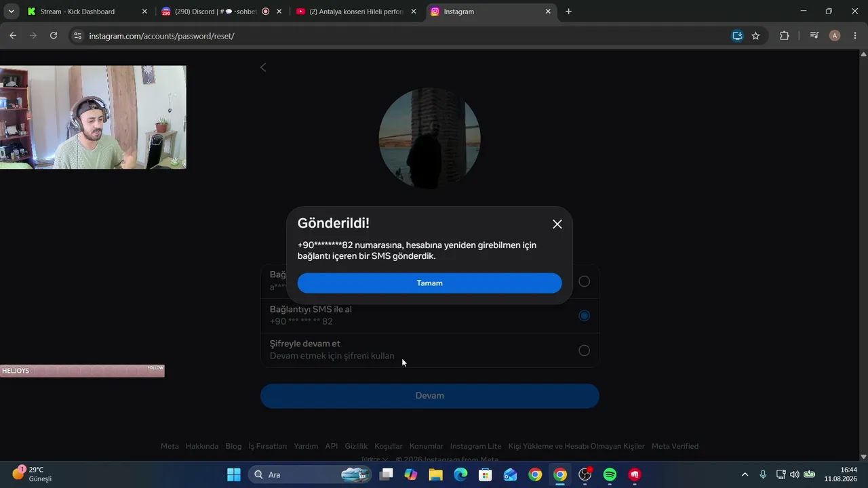Open the Hakkında footer link
868x488 pixels.
point(202,446)
